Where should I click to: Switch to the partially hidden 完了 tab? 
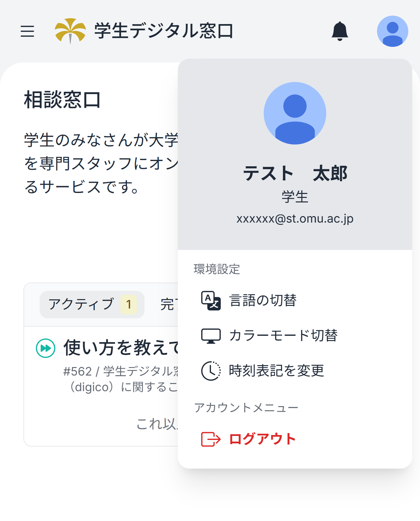(169, 305)
